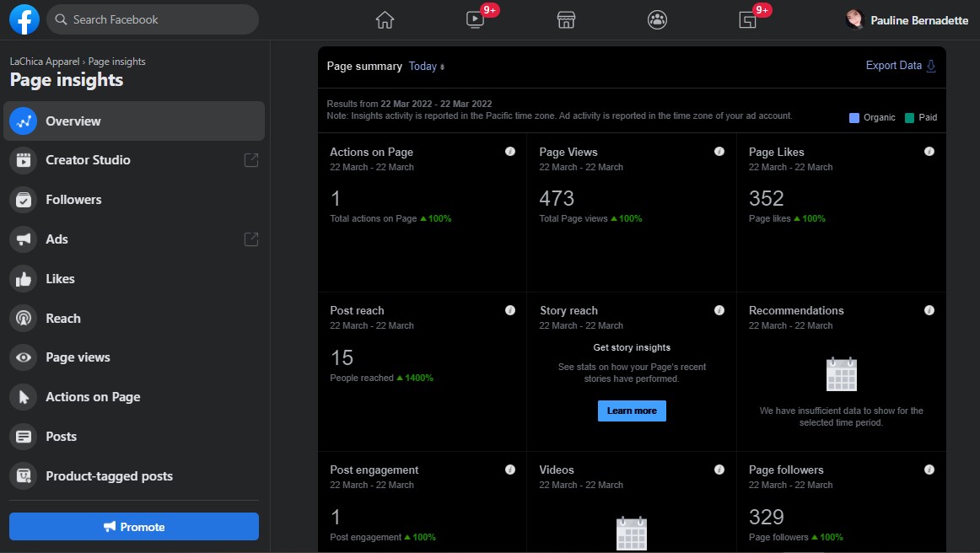Viewport: 980px width, 553px height.
Task: Click Pauline Bernadette's avatar picture
Action: click(854, 20)
